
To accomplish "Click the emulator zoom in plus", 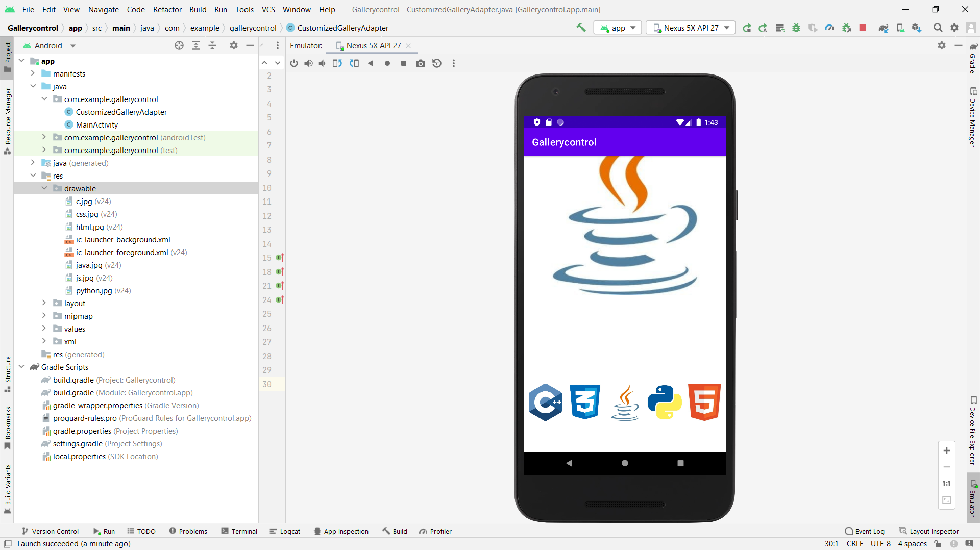I will (947, 450).
